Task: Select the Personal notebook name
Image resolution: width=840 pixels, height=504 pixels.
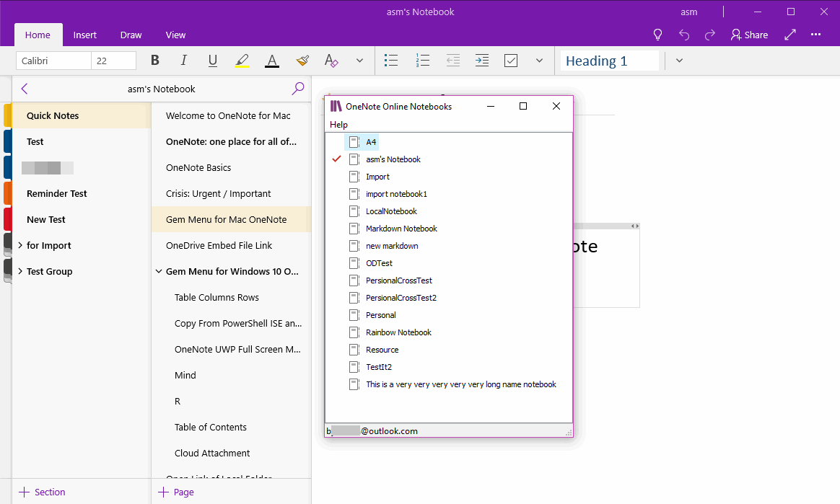Action: point(381,315)
